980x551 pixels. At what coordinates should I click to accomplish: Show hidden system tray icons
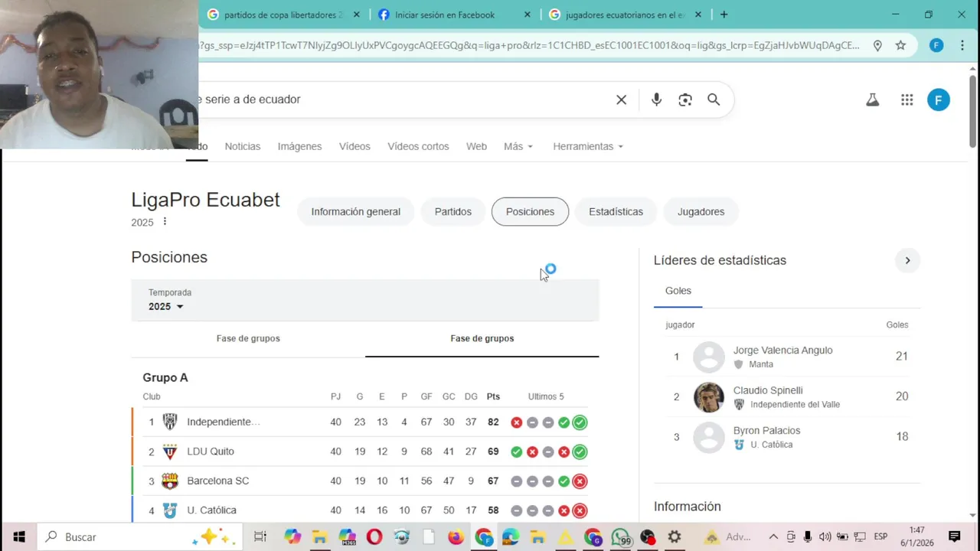773,536
